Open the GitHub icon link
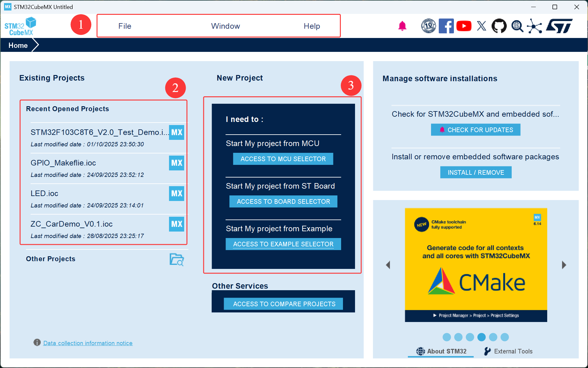 coord(499,26)
